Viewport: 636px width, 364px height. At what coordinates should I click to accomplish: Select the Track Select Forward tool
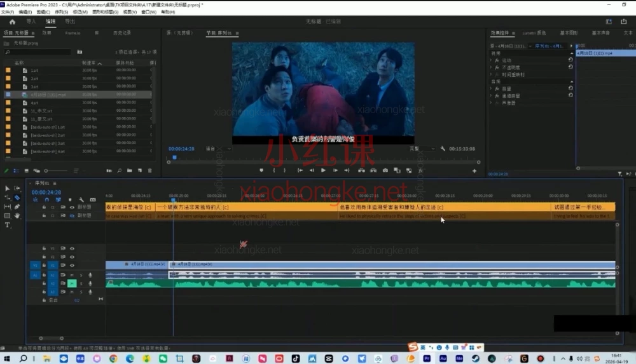(17, 189)
